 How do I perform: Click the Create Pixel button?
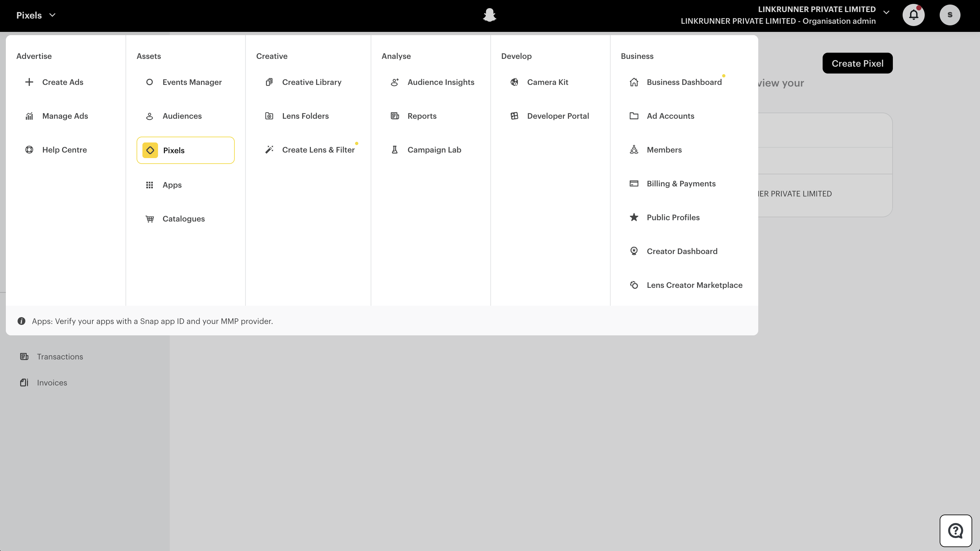(857, 63)
